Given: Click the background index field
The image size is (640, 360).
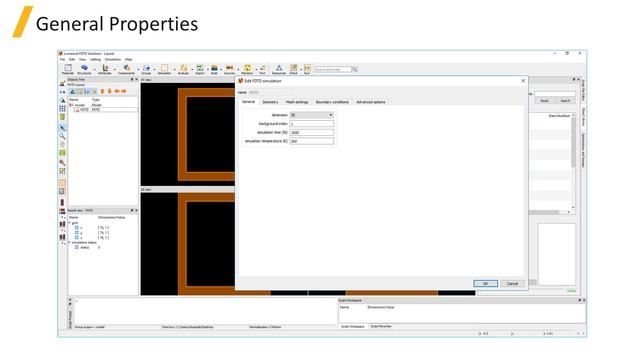Looking at the screenshot, I should click(311, 124).
